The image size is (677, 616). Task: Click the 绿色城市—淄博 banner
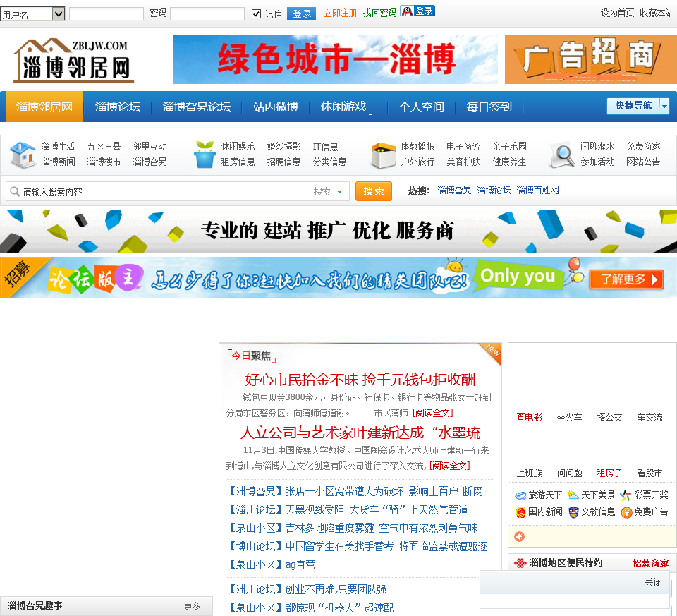[x=335, y=59]
